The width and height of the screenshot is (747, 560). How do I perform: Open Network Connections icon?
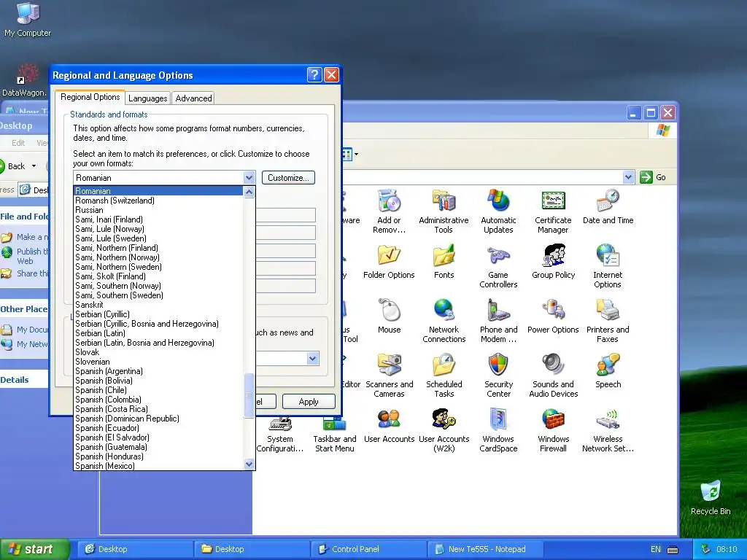point(444,321)
